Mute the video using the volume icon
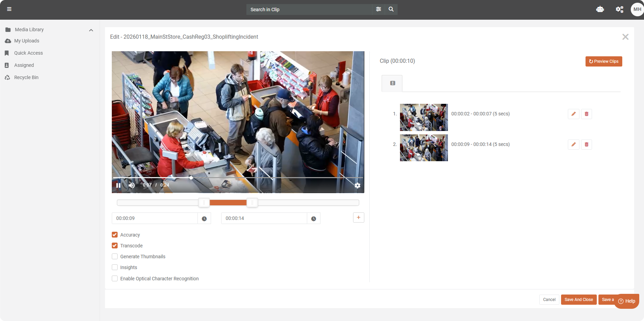 point(132,185)
